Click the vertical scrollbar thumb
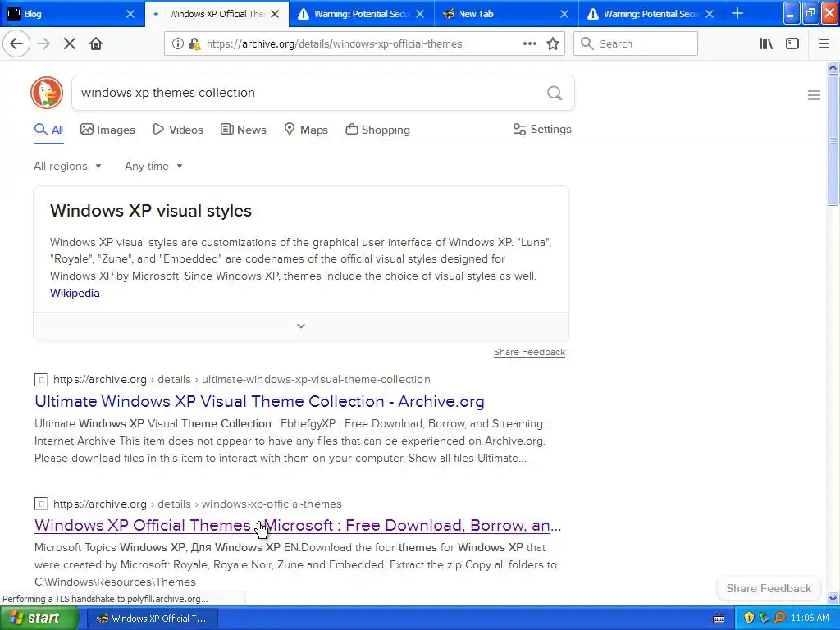Screen dimensions: 840x630 [833, 139]
